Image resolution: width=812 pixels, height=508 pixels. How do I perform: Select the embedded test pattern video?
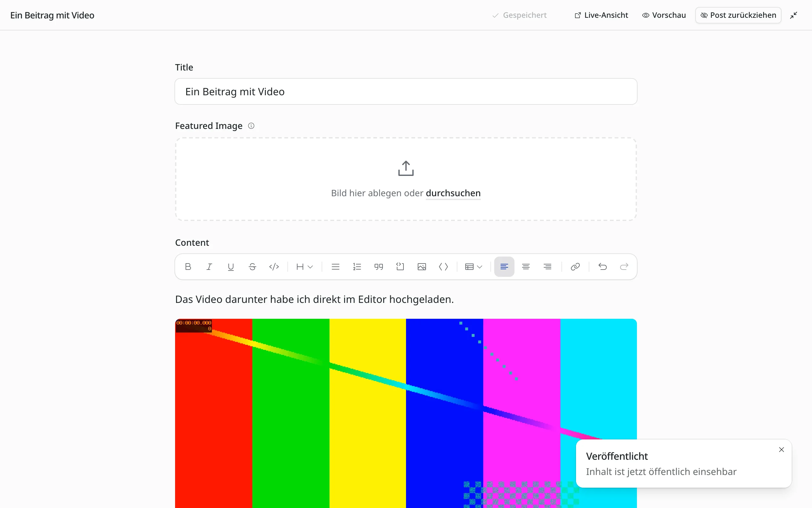point(406,413)
